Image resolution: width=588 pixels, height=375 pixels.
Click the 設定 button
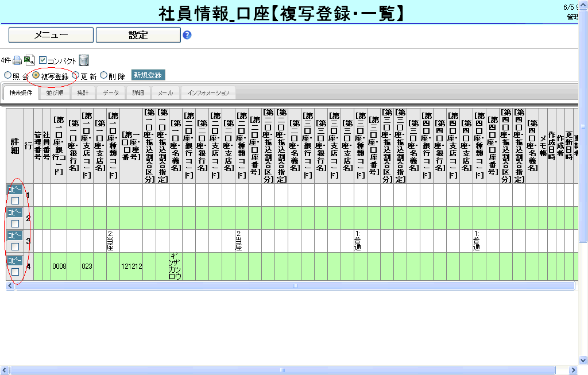pyautogui.click(x=138, y=35)
